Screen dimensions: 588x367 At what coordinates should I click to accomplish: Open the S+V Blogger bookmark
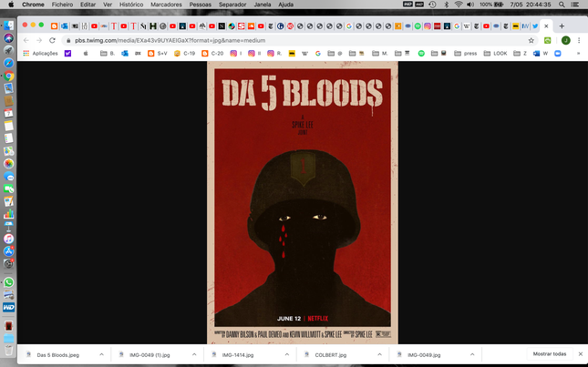tap(158, 54)
